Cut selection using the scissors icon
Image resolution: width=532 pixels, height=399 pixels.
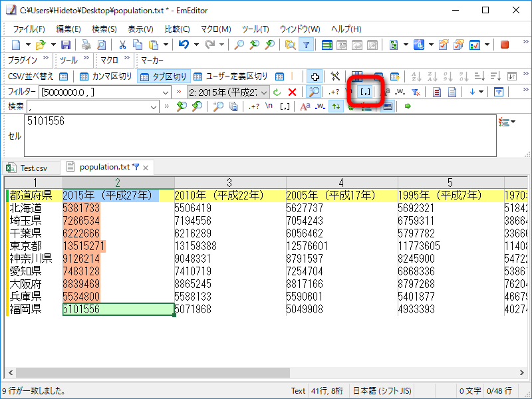(x=122, y=45)
